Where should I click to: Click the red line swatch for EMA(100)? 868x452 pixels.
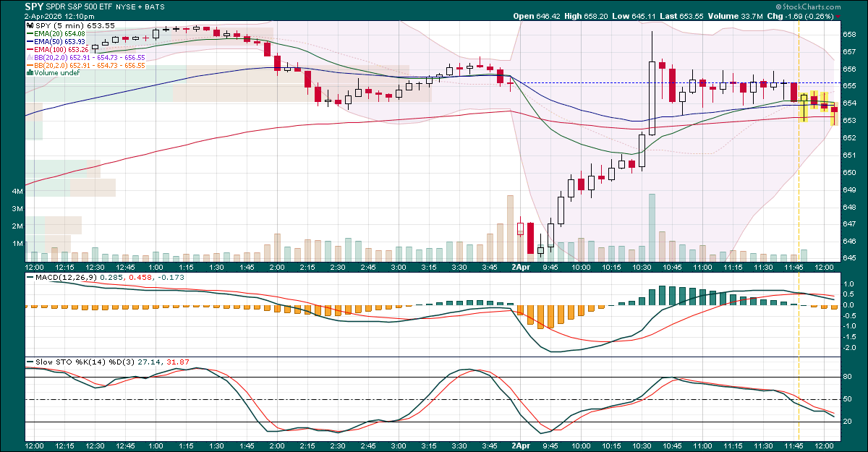click(28, 50)
